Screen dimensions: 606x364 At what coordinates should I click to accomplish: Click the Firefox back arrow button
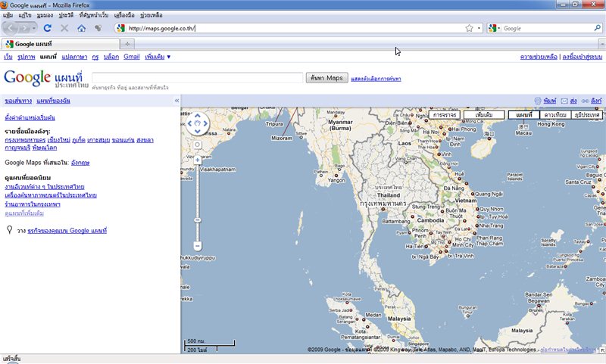pos(11,28)
